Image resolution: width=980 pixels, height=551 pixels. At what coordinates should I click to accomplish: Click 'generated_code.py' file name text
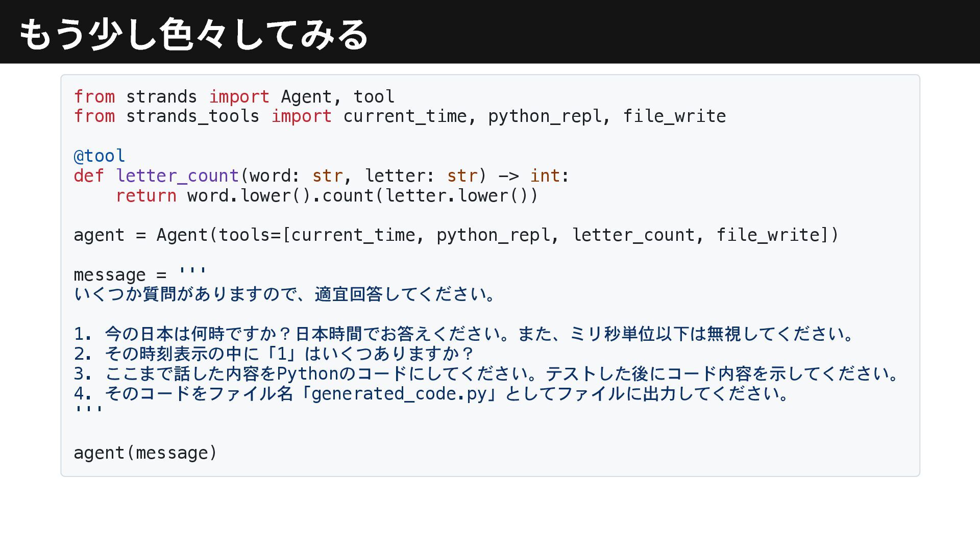(399, 393)
